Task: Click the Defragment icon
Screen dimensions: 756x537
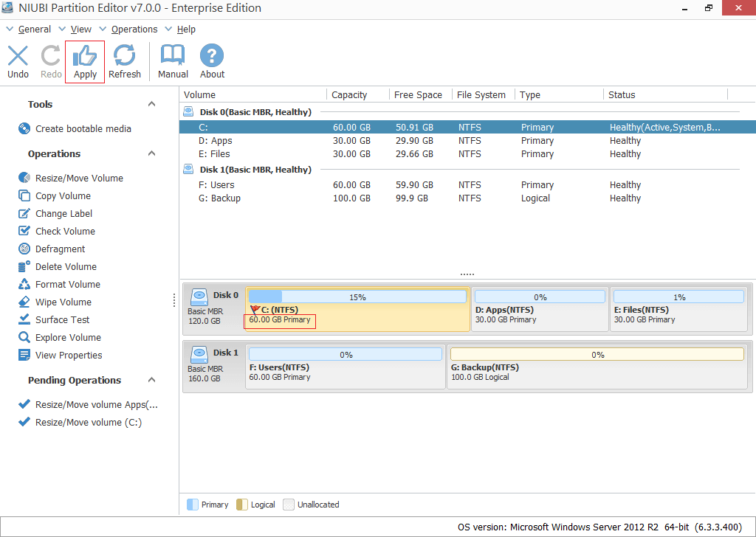Action: pyautogui.click(x=24, y=249)
